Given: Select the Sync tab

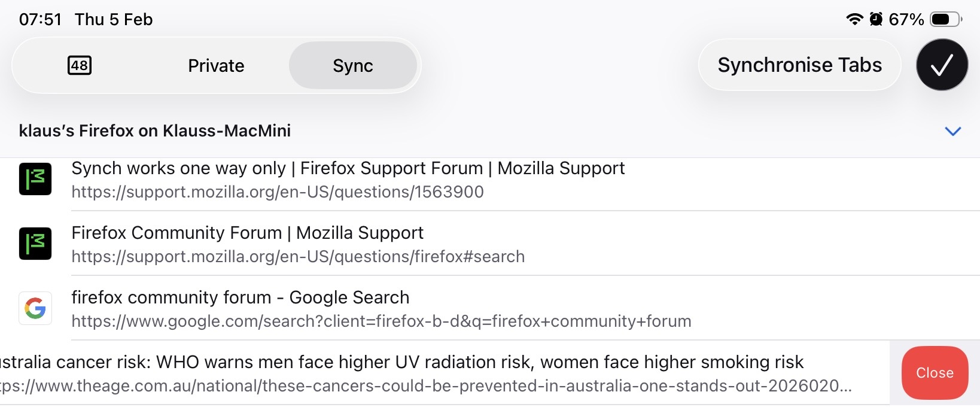Looking at the screenshot, I should (353, 66).
